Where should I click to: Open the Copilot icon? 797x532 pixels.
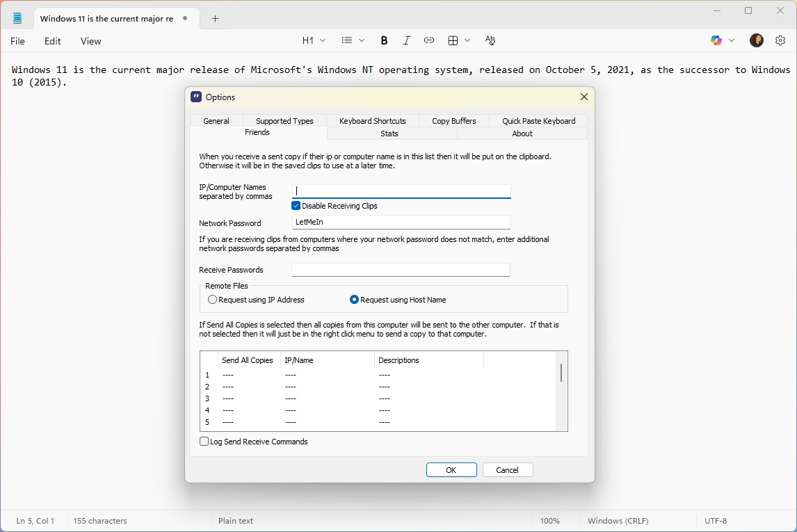(716, 40)
